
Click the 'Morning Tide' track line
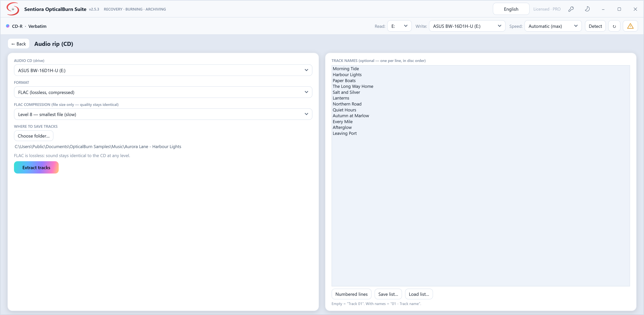pyautogui.click(x=346, y=69)
